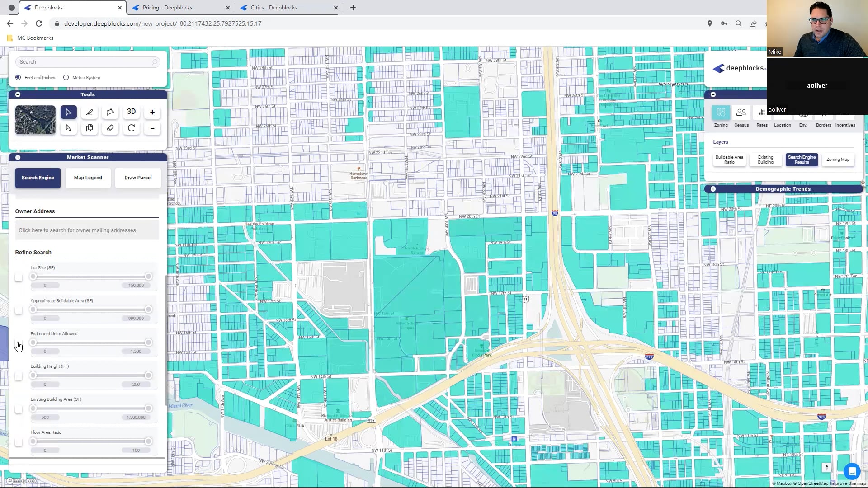Click the copy/duplicate tool

point(90,128)
